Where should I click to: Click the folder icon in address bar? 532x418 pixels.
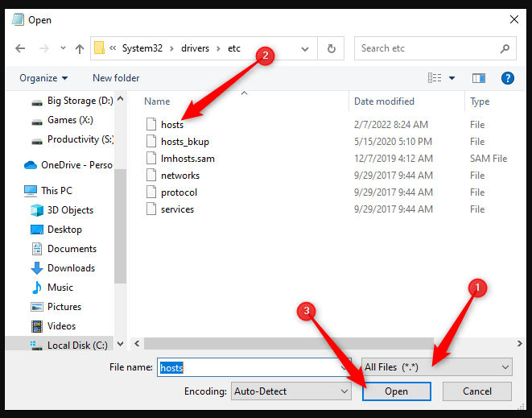pyautogui.click(x=99, y=48)
